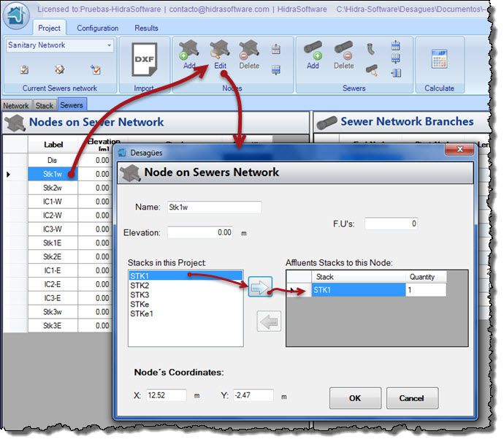Click the middle table icon in Sewers group
The width and height of the screenshot is (504, 442).
pyautogui.click(x=396, y=58)
